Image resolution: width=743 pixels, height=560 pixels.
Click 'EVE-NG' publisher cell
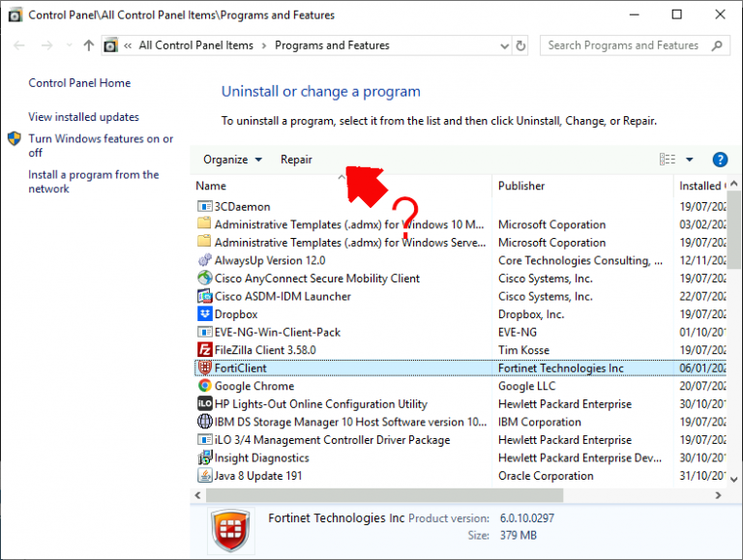(x=518, y=332)
